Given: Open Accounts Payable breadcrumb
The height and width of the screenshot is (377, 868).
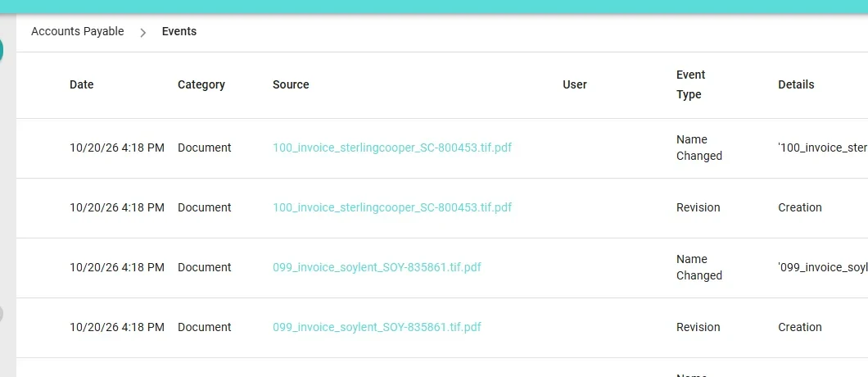Looking at the screenshot, I should (78, 32).
